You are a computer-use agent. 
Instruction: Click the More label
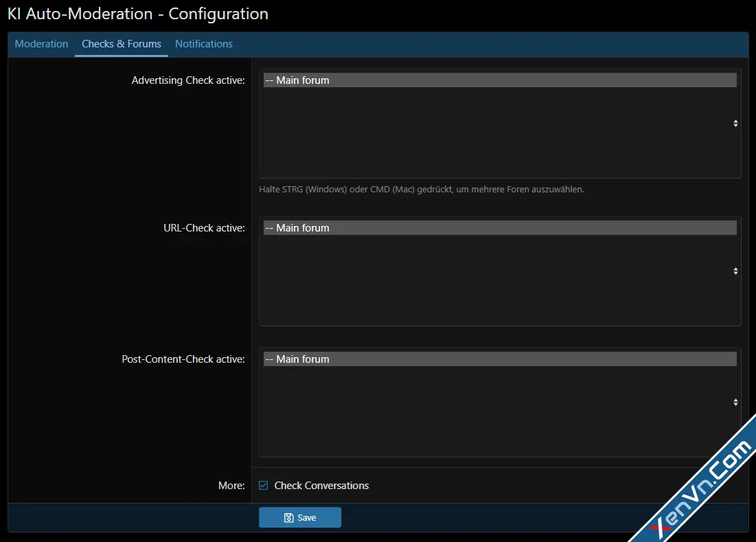click(231, 485)
